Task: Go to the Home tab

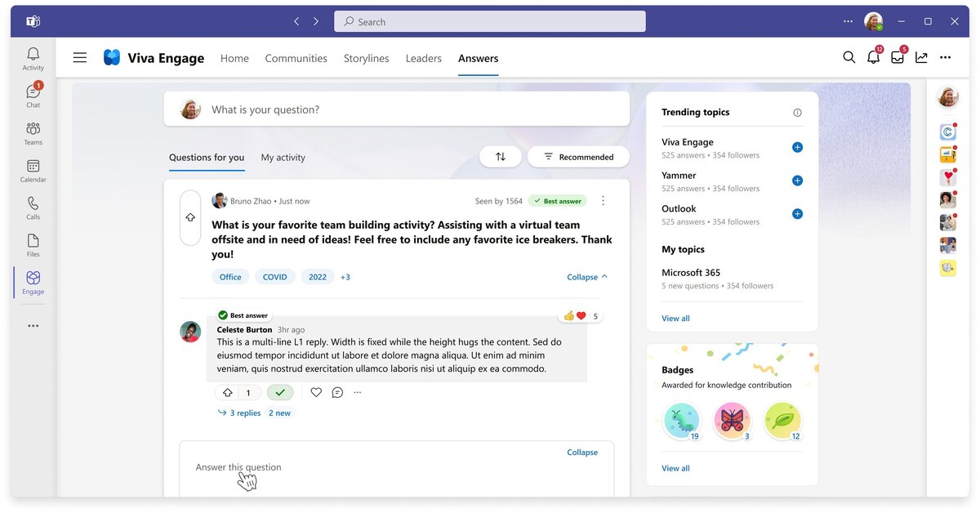Action: point(234,58)
